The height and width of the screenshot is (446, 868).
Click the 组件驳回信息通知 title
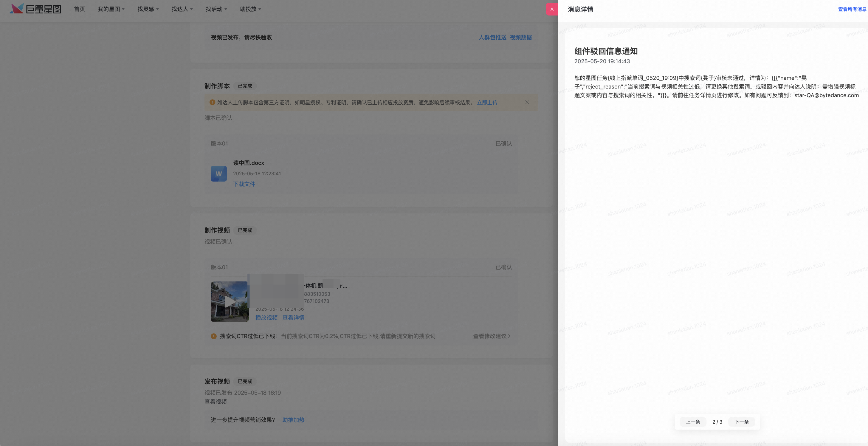(x=606, y=51)
